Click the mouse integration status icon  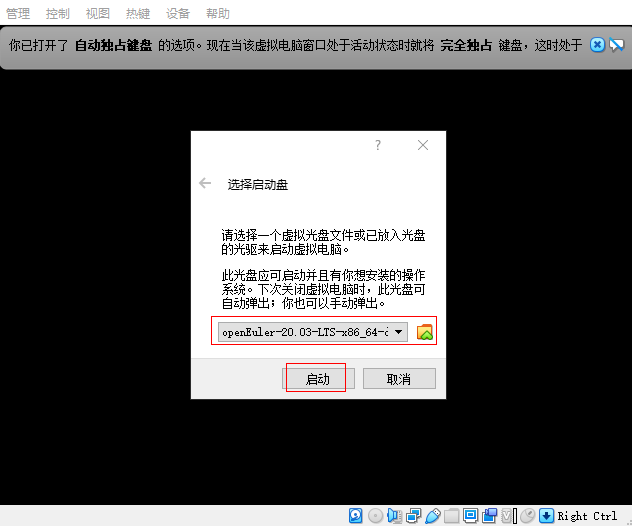coord(527,516)
